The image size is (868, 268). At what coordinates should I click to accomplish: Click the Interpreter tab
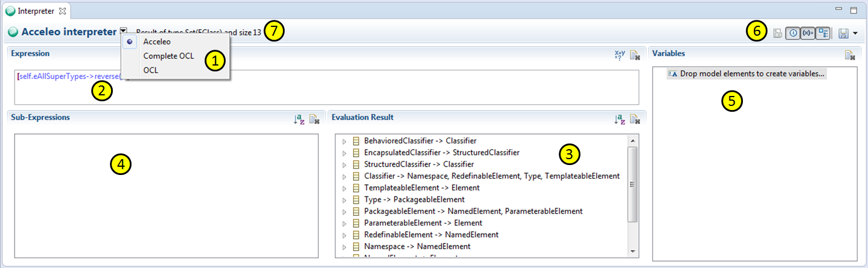click(x=36, y=10)
